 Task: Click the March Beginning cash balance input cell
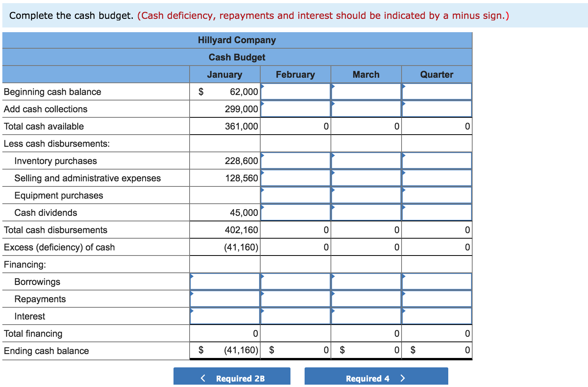pos(366,91)
